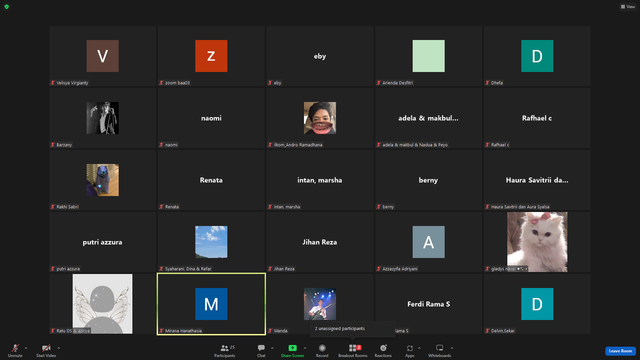This screenshot has height=360, width=640.
Task: Click the green Share Screen button
Action: point(292,350)
